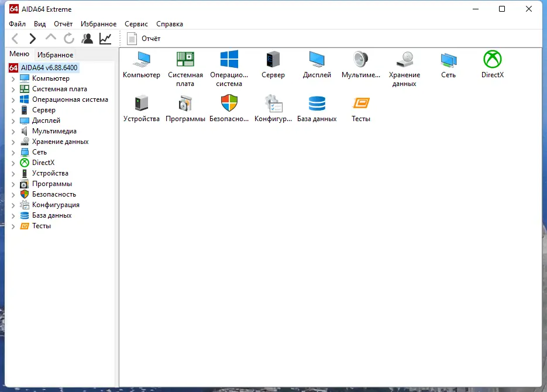Expand the Дисплей tree node
This screenshot has width=547, height=392.
coord(13,120)
